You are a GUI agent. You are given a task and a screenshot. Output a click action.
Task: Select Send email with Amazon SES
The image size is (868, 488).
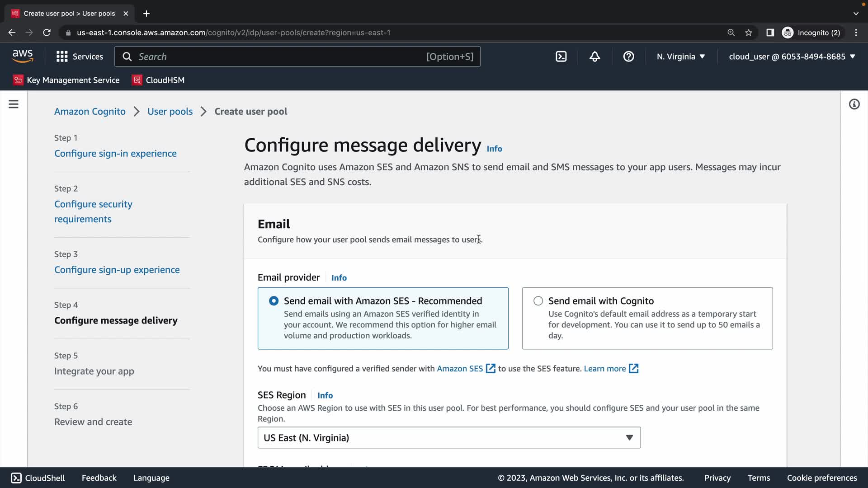(x=274, y=301)
